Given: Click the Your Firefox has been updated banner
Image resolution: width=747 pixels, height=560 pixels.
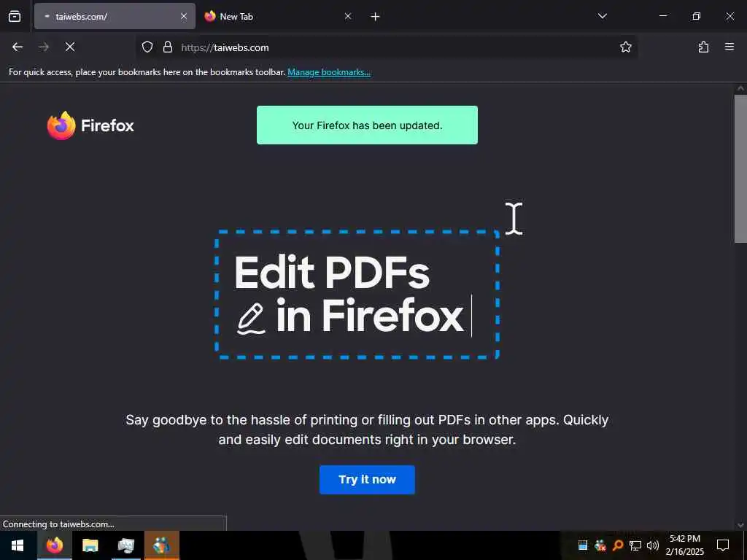Looking at the screenshot, I should coord(367,125).
